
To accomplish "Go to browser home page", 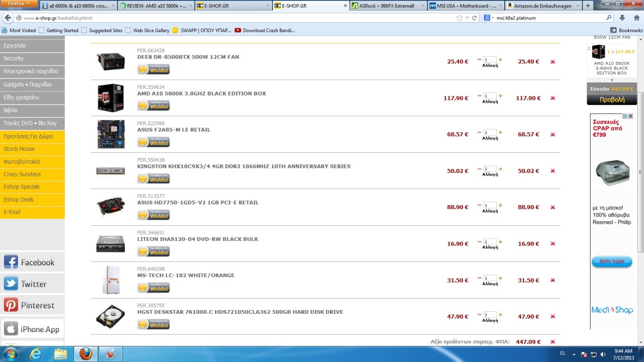I will 636,18.
